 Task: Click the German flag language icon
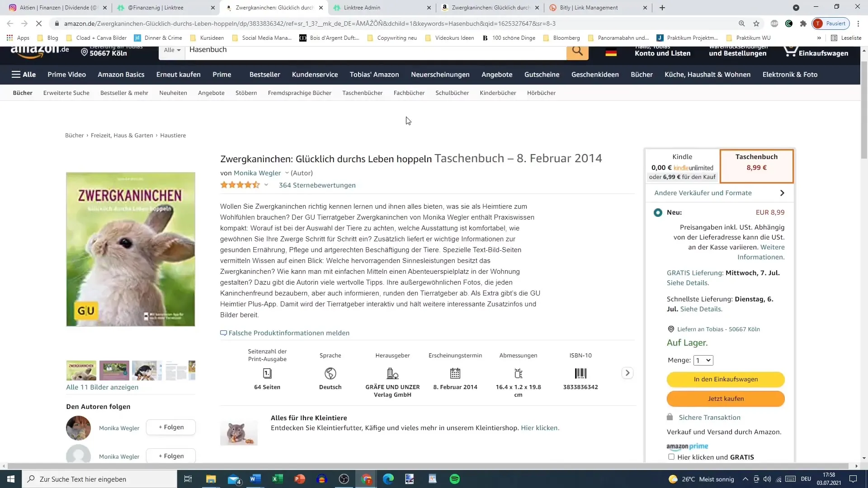pos(611,53)
